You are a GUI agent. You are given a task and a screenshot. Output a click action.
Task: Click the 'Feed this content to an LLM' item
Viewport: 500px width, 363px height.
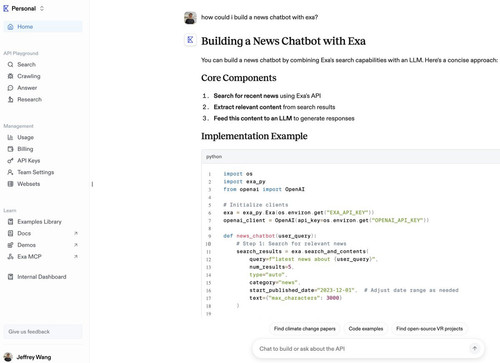(284, 119)
